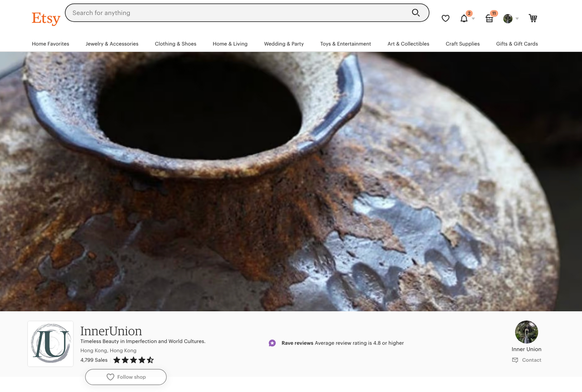Screen dimensions: 582x392
Task: Click the Etsy logo
Action: pyautogui.click(x=46, y=18)
